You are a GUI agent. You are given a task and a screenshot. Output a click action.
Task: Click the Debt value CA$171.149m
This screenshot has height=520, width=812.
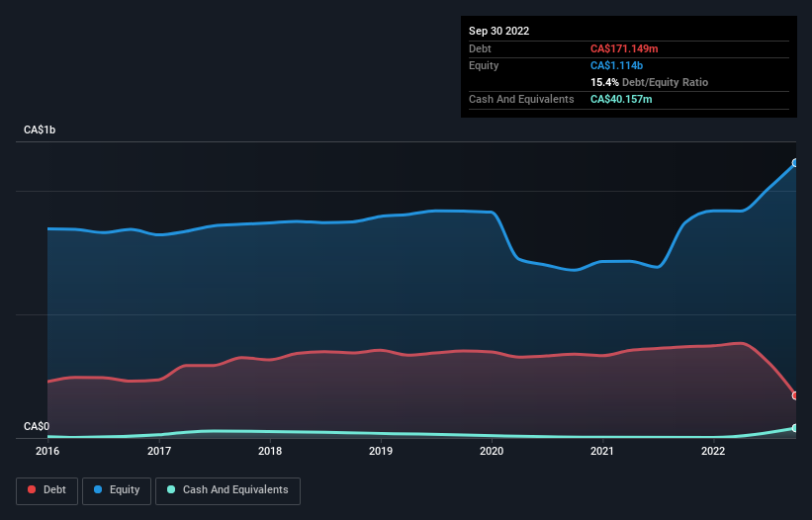[624, 48]
